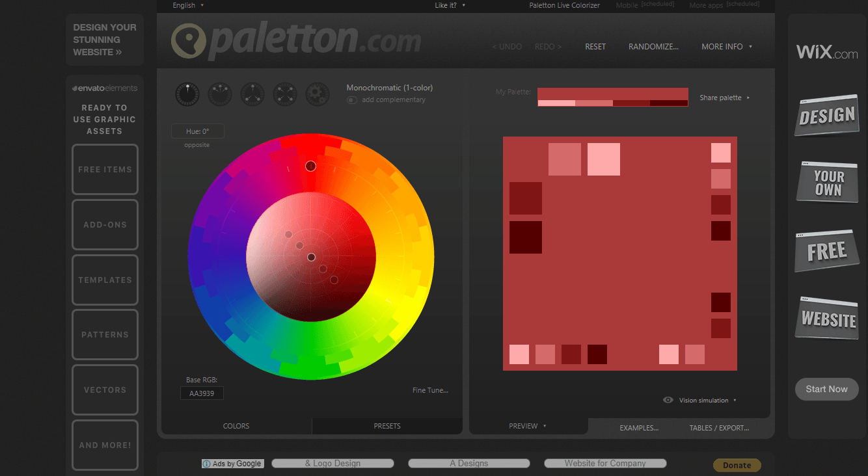Open the English language dropdown
Viewport: 868px width, 476px height.
188,5
